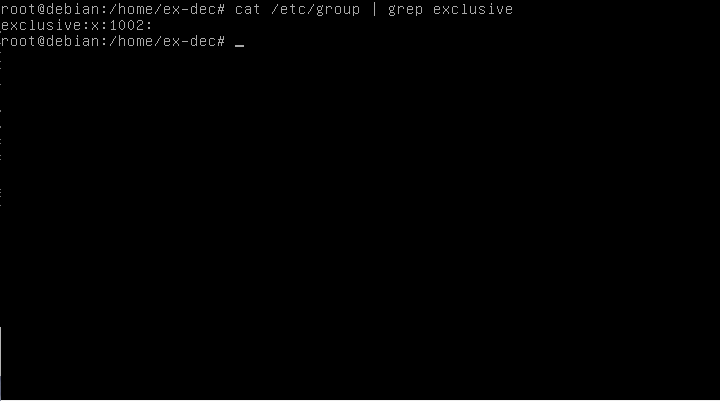
Task: Click '/home/ex-dec' path in last prompt
Action: click(163, 41)
